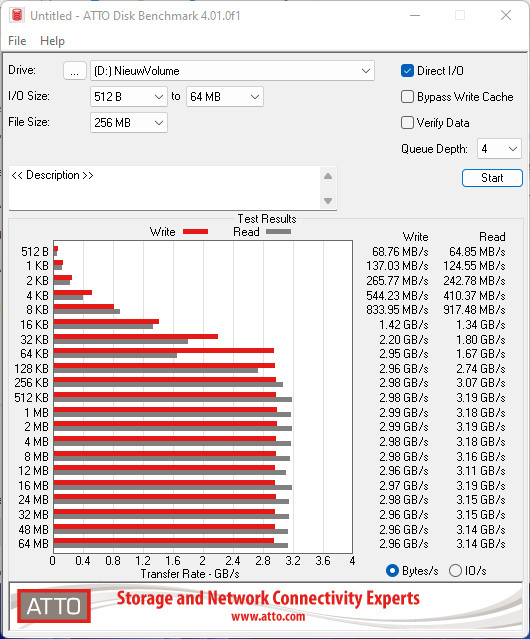This screenshot has height=639, width=530.
Task: Open the drive browse ellipsis button
Action: pos(75,71)
